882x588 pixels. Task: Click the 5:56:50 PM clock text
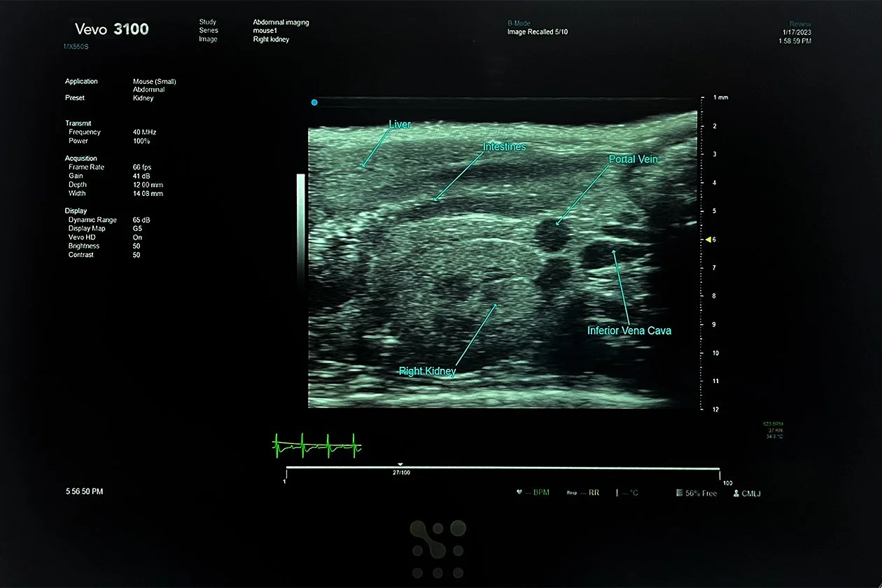pos(84,491)
